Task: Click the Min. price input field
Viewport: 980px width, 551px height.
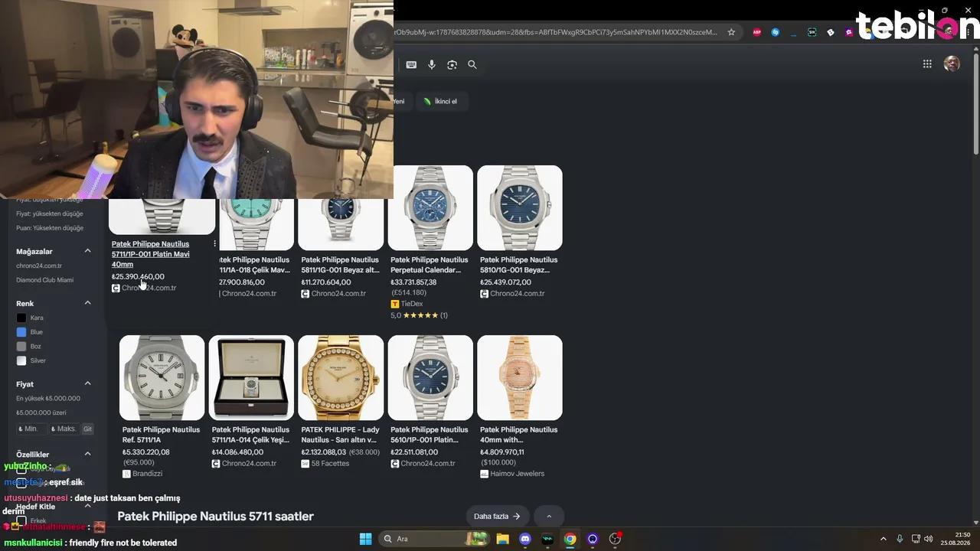Action: click(32, 429)
